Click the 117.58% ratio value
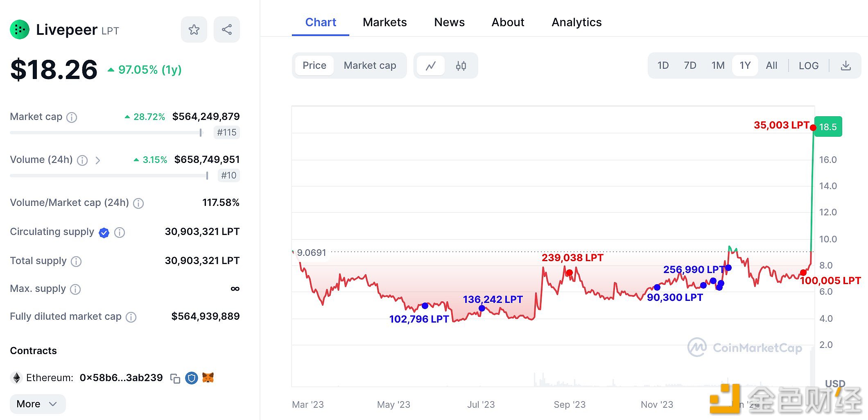The image size is (868, 420). click(221, 203)
